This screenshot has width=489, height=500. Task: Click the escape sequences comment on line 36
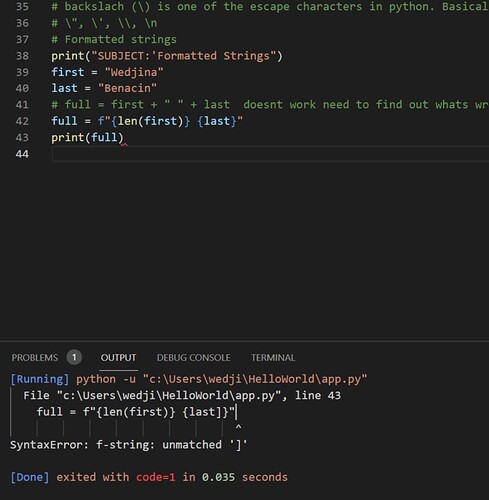click(x=104, y=23)
